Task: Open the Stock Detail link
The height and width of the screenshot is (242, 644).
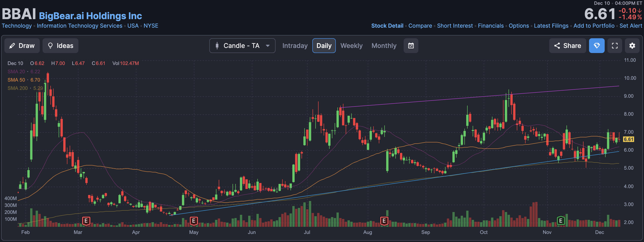Action: point(387,26)
